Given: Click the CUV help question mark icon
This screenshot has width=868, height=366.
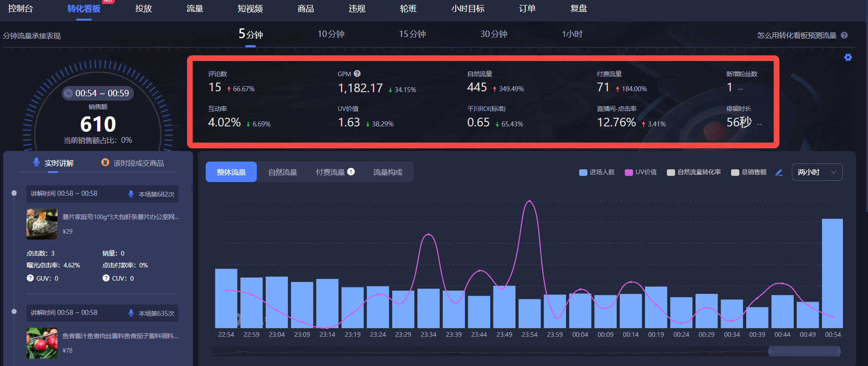Looking at the screenshot, I should [x=106, y=278].
